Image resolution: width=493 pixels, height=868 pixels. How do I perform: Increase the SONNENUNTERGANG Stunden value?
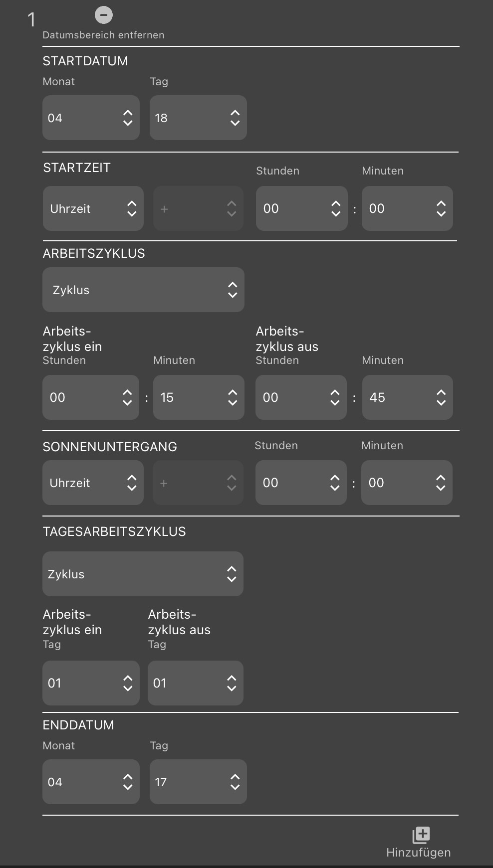tap(335, 478)
